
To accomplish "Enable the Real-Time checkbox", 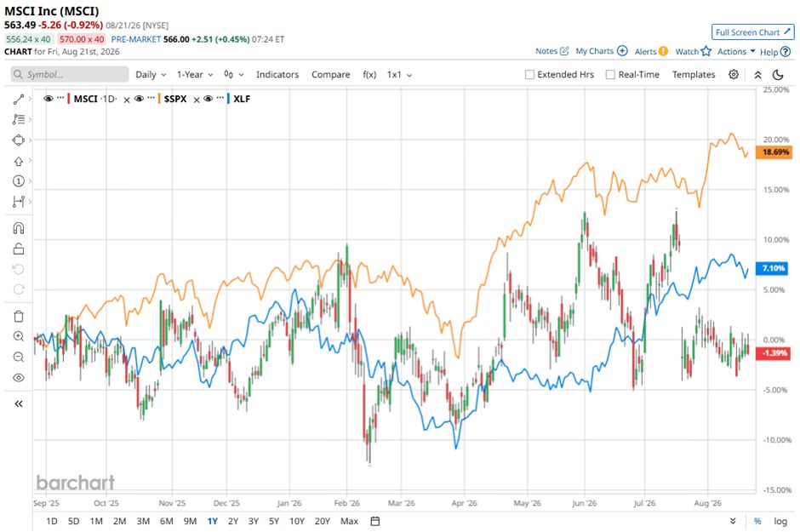I will pos(610,74).
